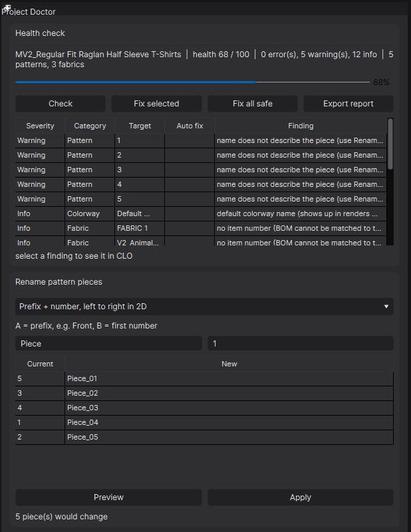Click the Check button
This screenshot has width=411, height=532.
pyautogui.click(x=61, y=104)
